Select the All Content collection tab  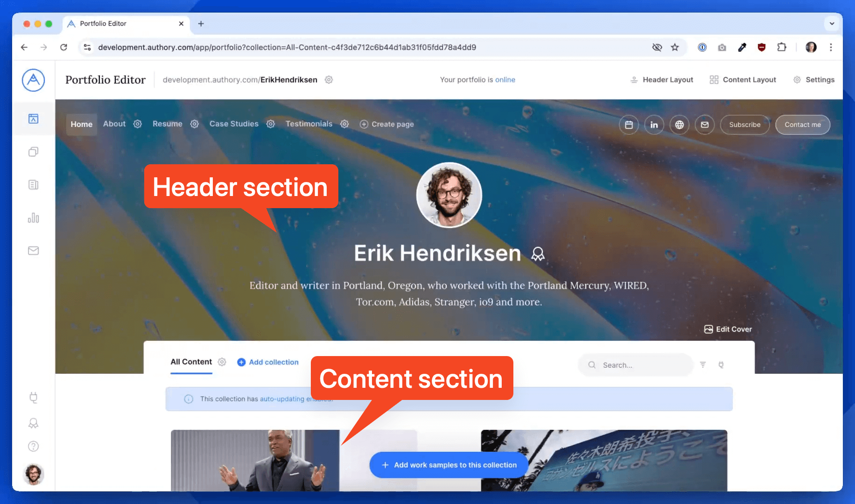tap(191, 362)
